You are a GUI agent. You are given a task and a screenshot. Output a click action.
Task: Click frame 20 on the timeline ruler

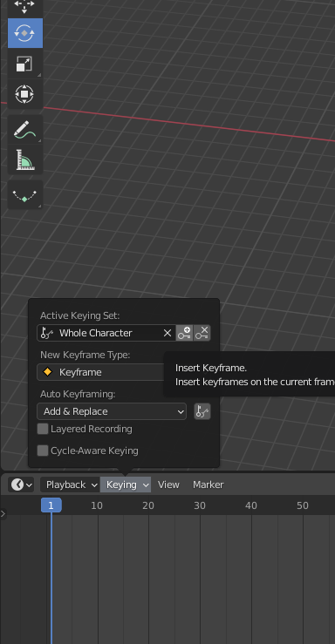[148, 505]
